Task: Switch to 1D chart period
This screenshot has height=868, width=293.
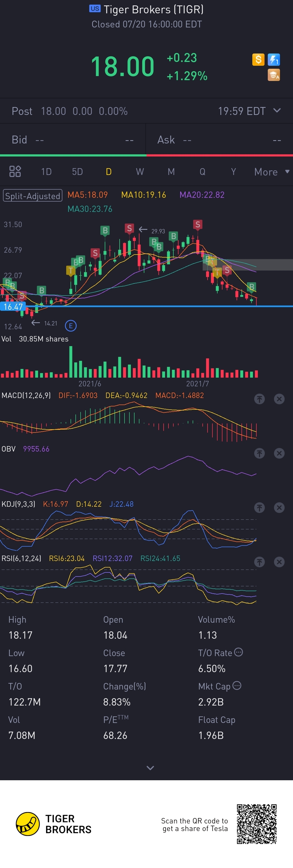Action: tap(46, 172)
